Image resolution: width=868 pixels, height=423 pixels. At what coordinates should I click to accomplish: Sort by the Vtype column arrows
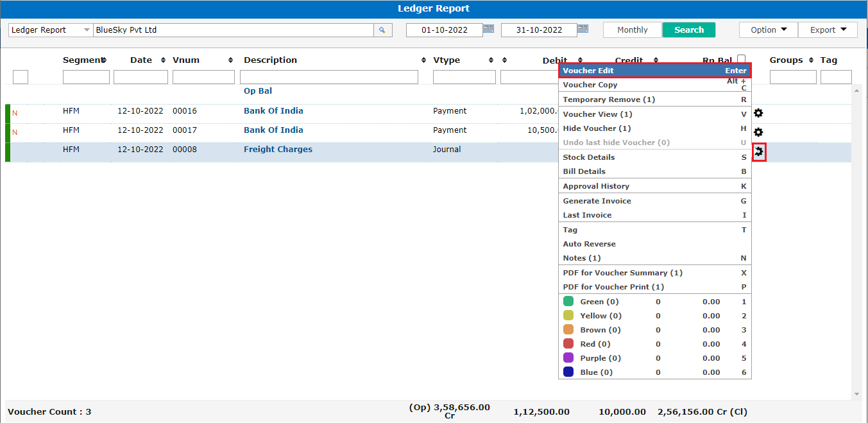coord(491,60)
